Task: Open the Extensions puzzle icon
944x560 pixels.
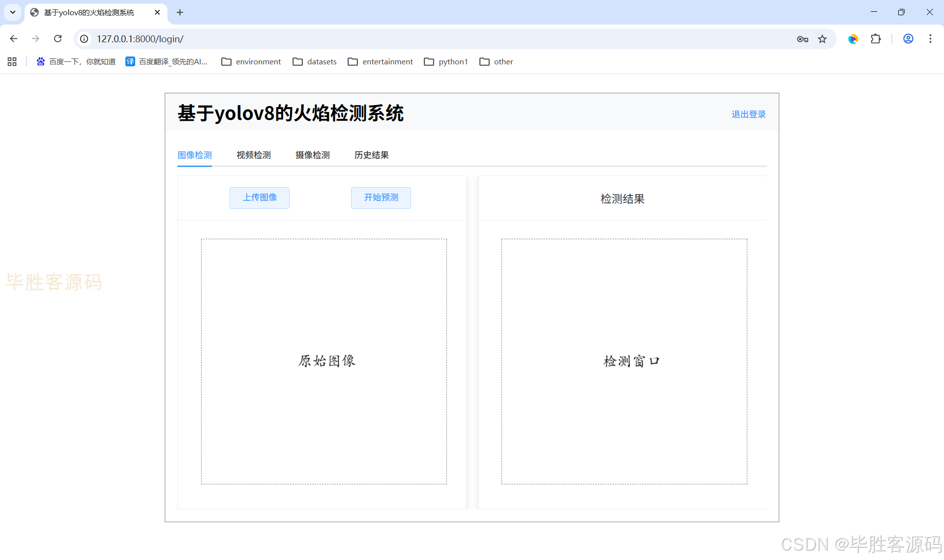Action: click(876, 39)
